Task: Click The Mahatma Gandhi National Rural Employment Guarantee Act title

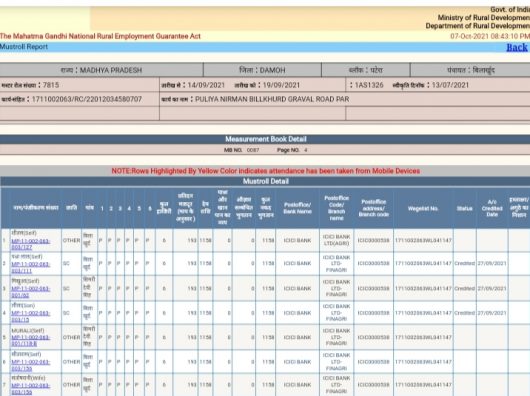Action: coord(100,36)
